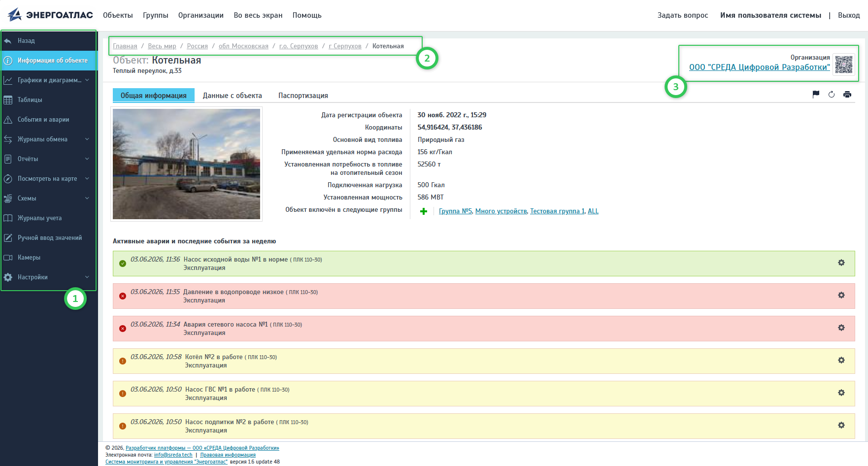868x466 pixels.
Task: Switch to the Данные с объекта tab
Action: coord(233,96)
